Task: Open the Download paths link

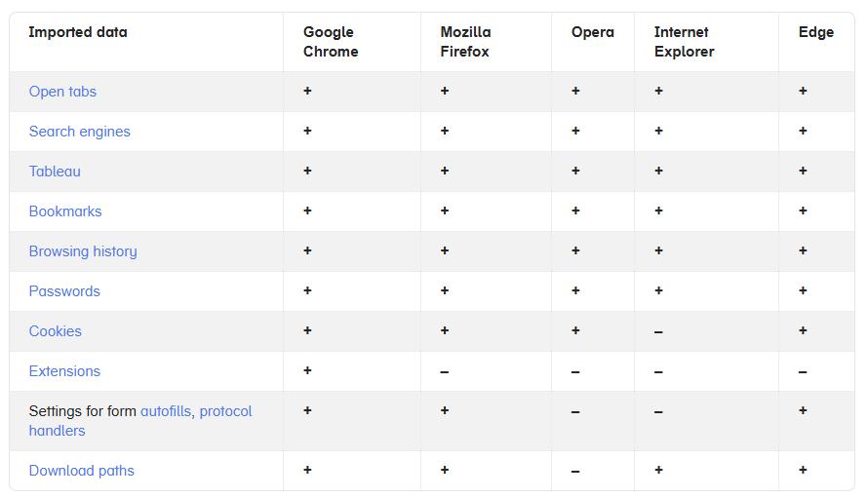Action: (x=81, y=471)
